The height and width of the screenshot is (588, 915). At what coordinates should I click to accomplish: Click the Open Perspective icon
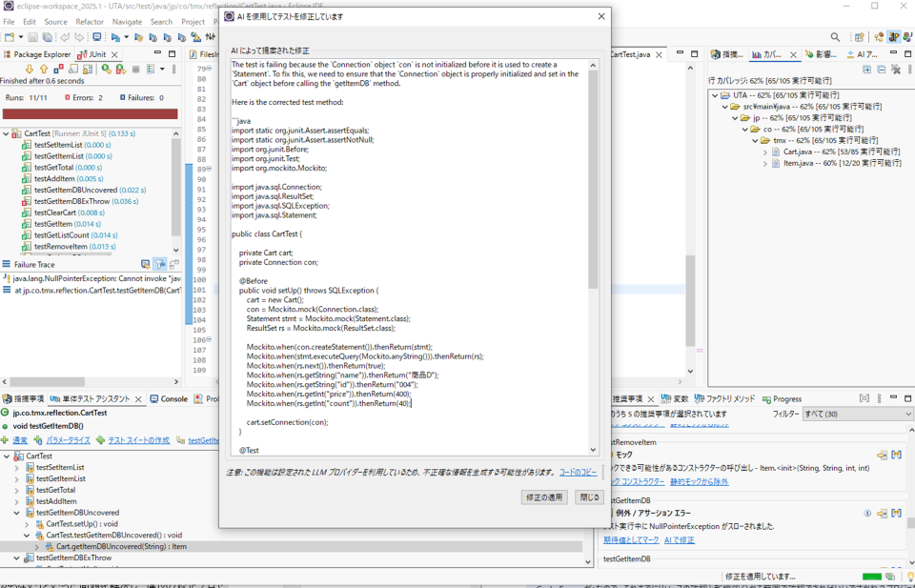pos(859,37)
